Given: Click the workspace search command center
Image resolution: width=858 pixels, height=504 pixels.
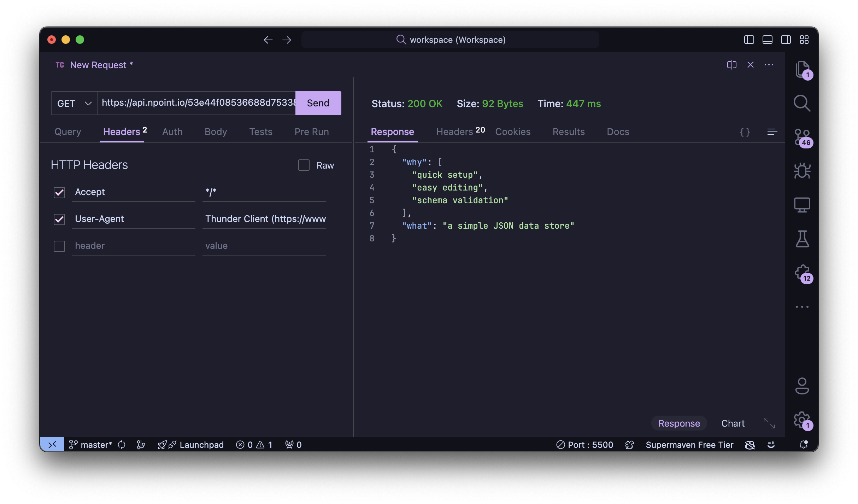Looking at the screenshot, I should pos(450,40).
